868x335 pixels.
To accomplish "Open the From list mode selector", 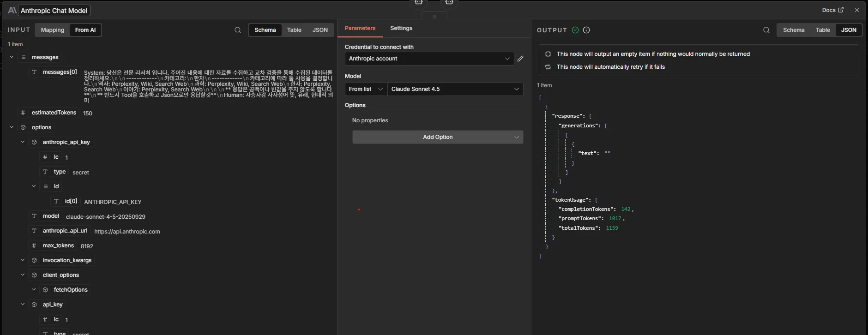I will pyautogui.click(x=366, y=89).
